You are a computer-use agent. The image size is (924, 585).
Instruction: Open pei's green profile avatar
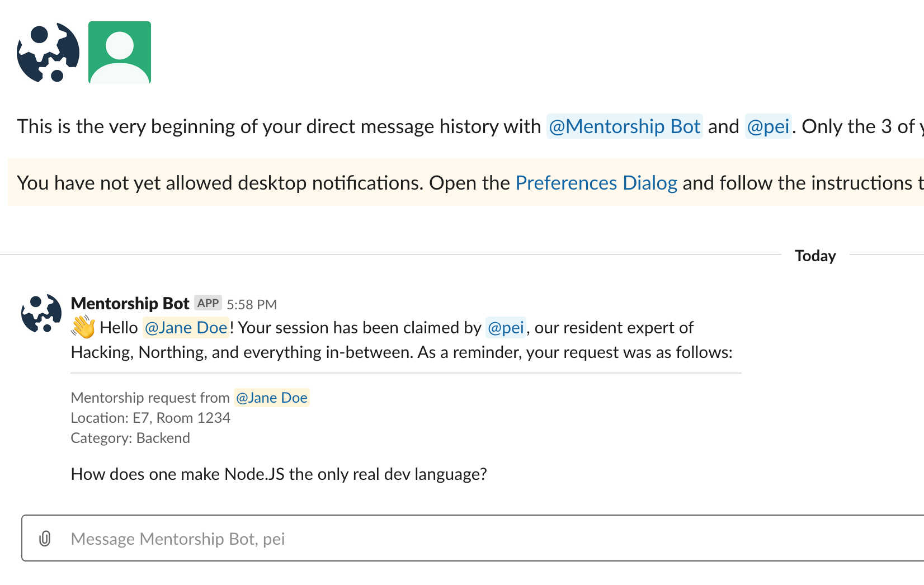pyautogui.click(x=120, y=53)
